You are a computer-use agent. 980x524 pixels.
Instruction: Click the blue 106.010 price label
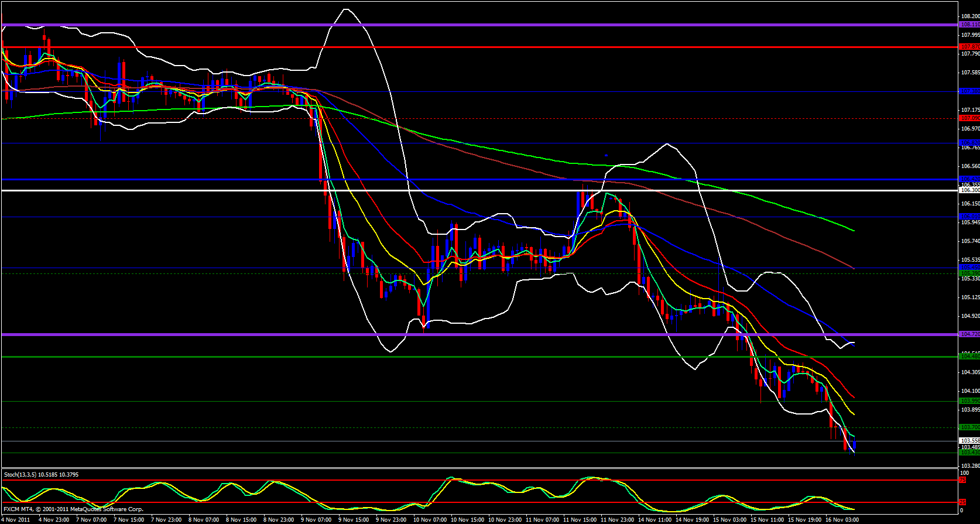pos(969,217)
